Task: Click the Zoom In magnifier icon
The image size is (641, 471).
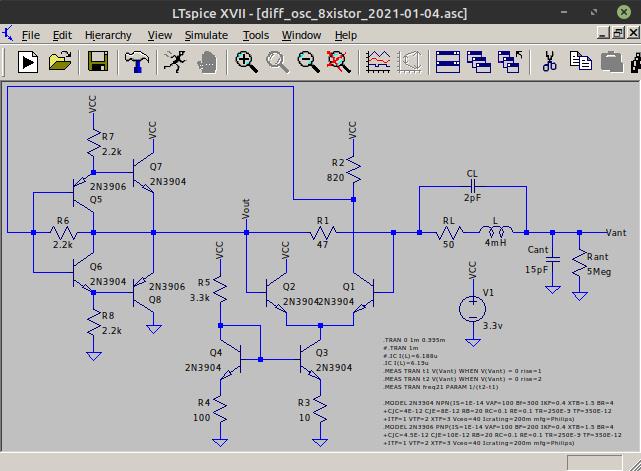Action: tap(246, 62)
